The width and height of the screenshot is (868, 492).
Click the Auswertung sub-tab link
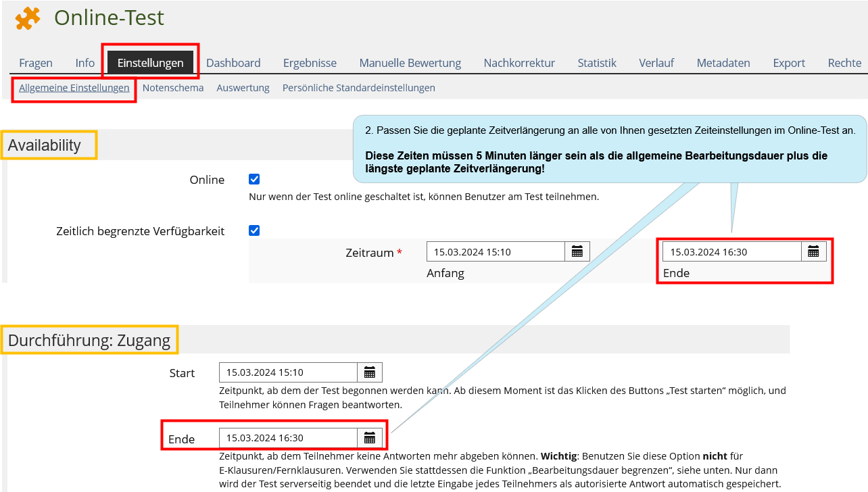coord(243,88)
